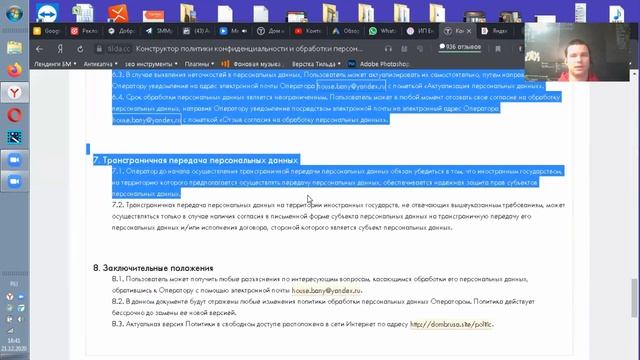640x360 pixels.
Task: Click inside paragraph 7.2 text
Action: pyautogui.click(x=338, y=216)
